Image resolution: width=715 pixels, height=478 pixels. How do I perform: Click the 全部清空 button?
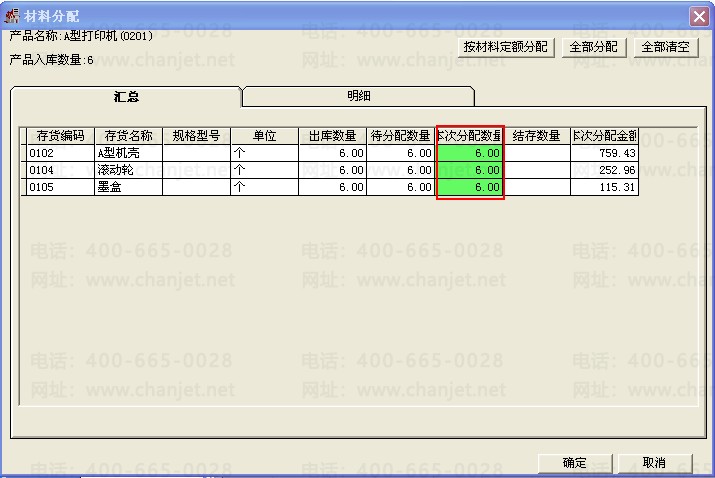[666, 47]
